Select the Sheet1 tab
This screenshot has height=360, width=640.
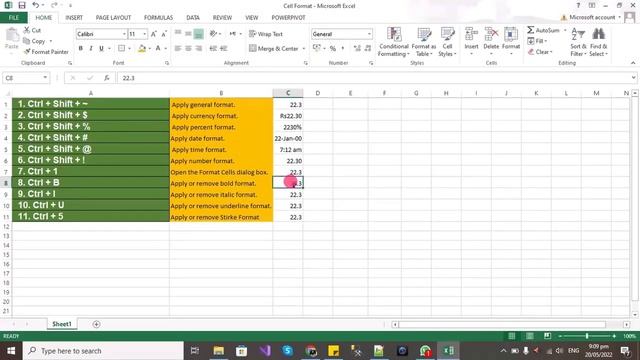tap(62, 324)
